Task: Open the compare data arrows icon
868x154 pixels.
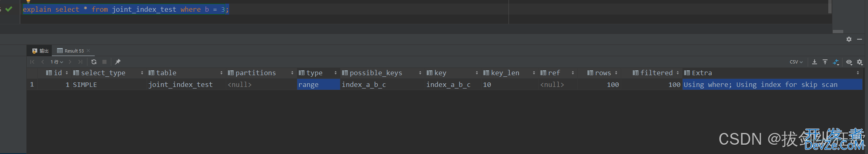Action: click(x=836, y=62)
